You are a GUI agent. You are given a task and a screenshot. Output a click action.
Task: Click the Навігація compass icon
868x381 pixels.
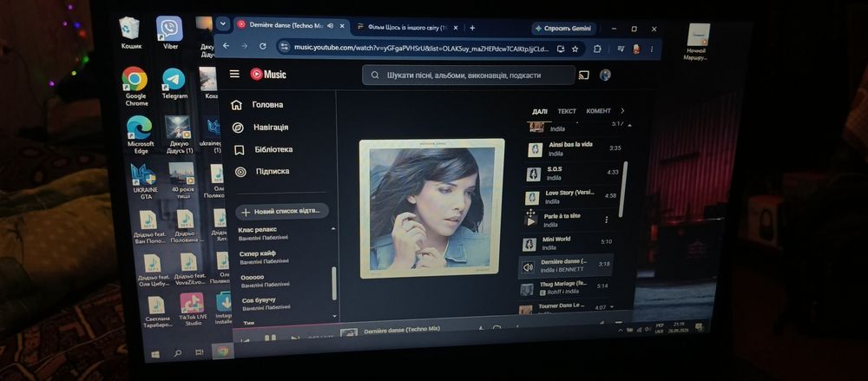tap(238, 128)
